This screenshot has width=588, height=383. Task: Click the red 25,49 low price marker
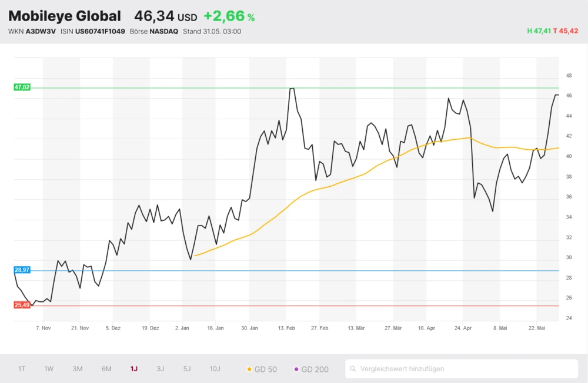click(x=22, y=305)
